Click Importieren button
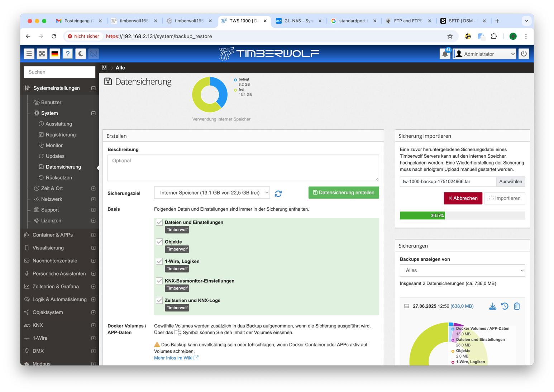This screenshot has height=392, width=554. (505, 199)
